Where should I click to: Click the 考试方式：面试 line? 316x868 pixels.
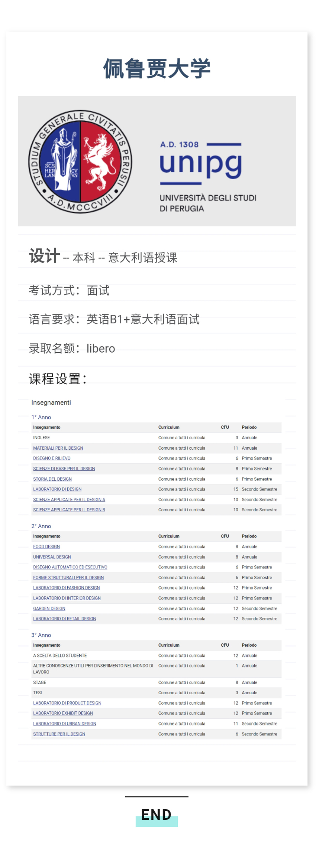tap(69, 290)
